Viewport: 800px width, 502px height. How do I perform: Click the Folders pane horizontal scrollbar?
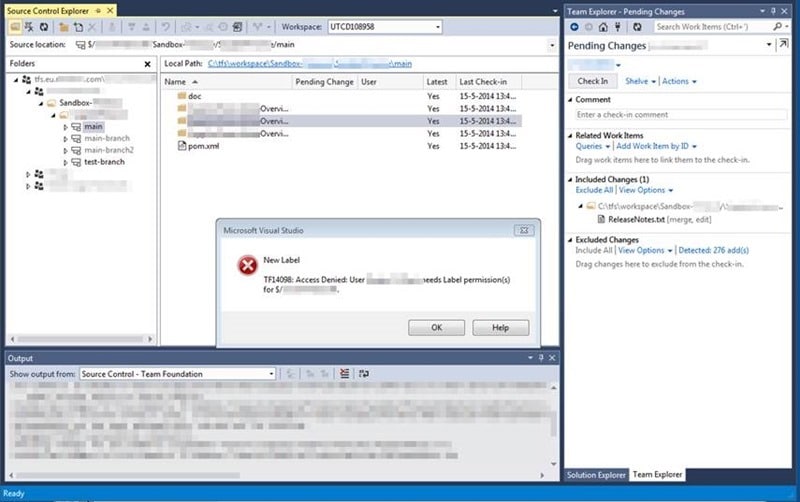click(81, 339)
